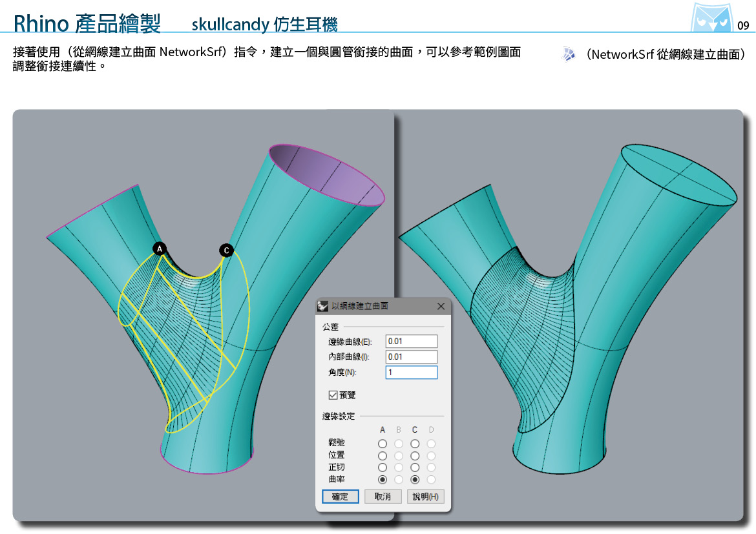Click the 公差 section label

(x=330, y=327)
